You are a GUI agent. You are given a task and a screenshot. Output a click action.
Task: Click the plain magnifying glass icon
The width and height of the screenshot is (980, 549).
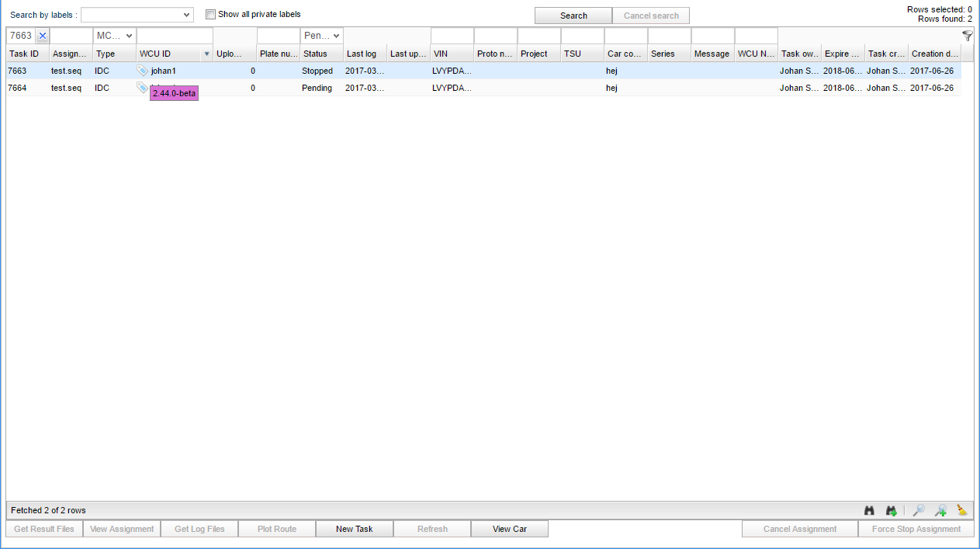click(x=919, y=510)
